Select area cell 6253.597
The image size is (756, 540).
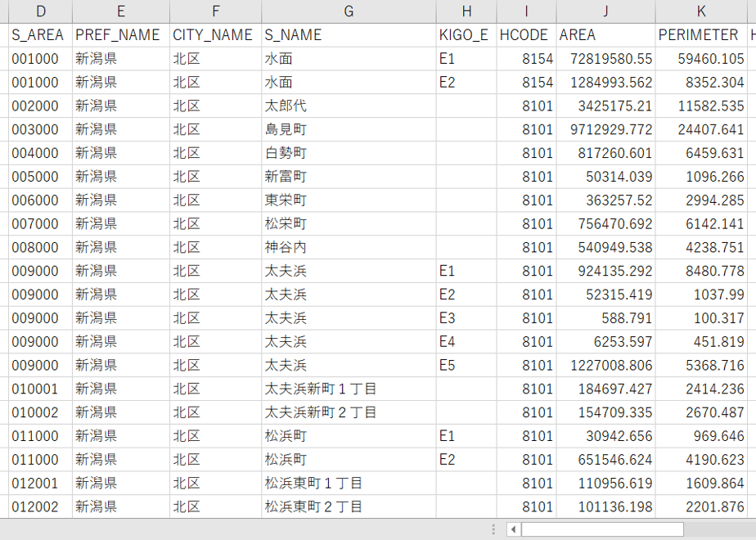[x=605, y=342]
